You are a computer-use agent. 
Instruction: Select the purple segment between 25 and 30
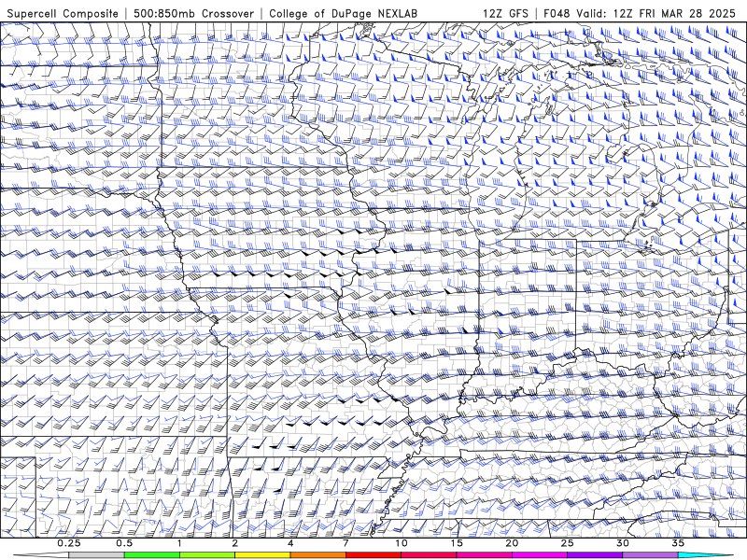595,555
